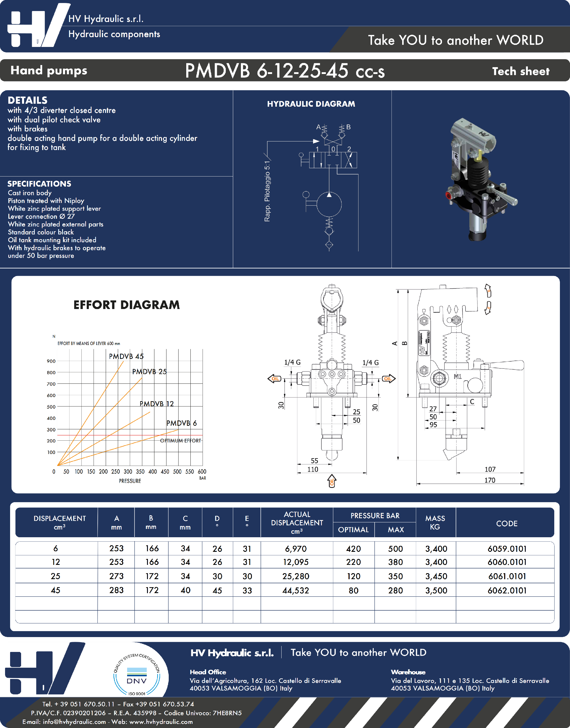Viewport: 570px width, 728px height.
Task: Click the right orange OIL arrow
Action: point(388,379)
